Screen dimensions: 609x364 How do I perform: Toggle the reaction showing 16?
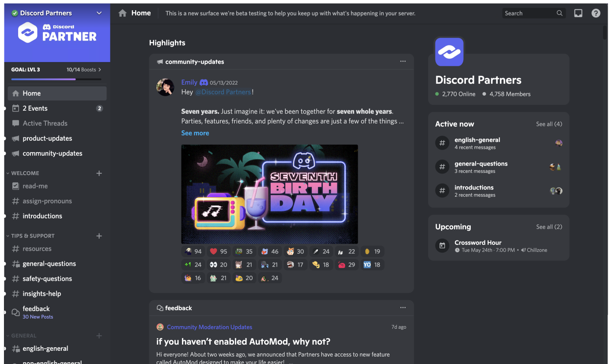tap(193, 278)
